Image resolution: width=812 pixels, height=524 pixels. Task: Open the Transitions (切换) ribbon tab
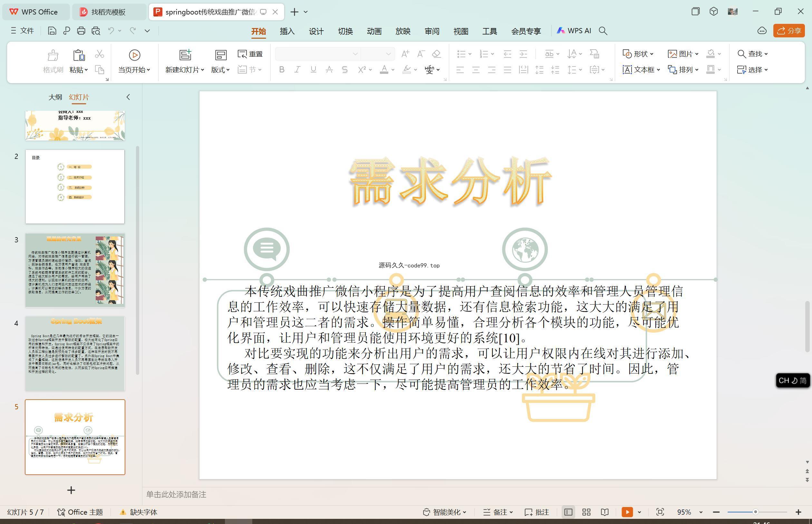(345, 31)
